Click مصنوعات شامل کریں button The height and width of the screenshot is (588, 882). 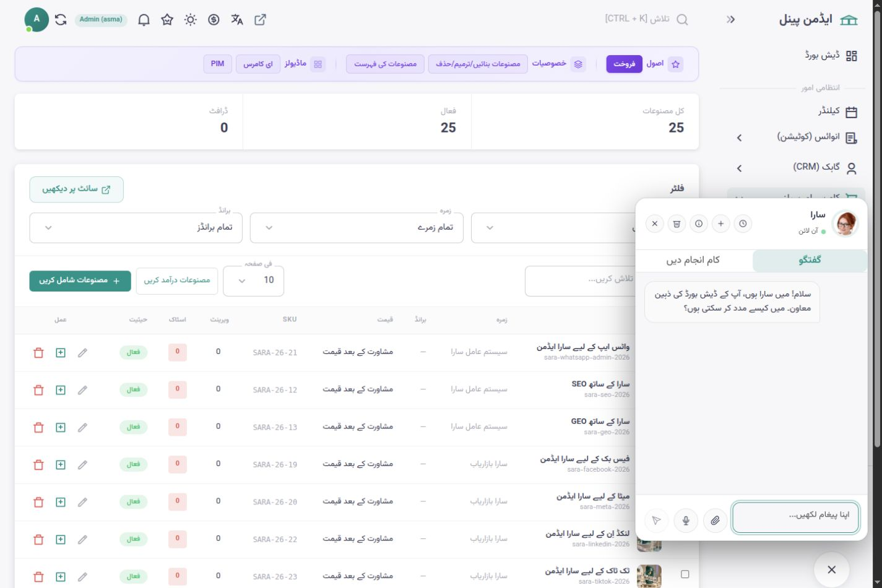80,280
